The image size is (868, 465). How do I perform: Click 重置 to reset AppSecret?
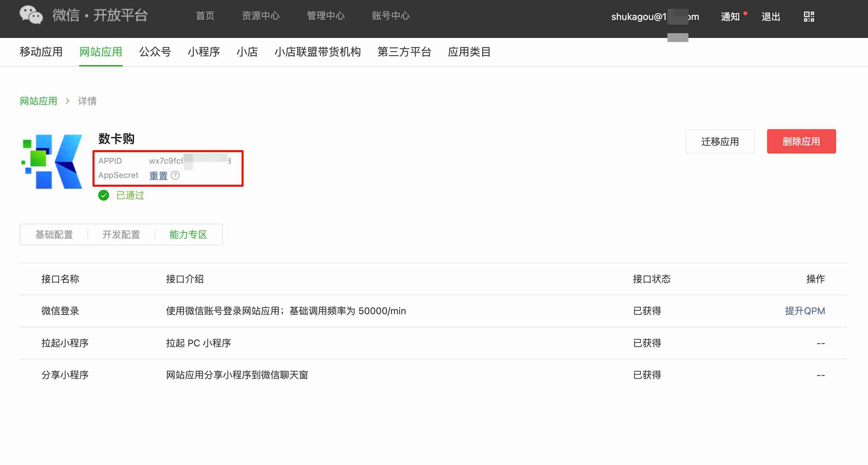158,176
